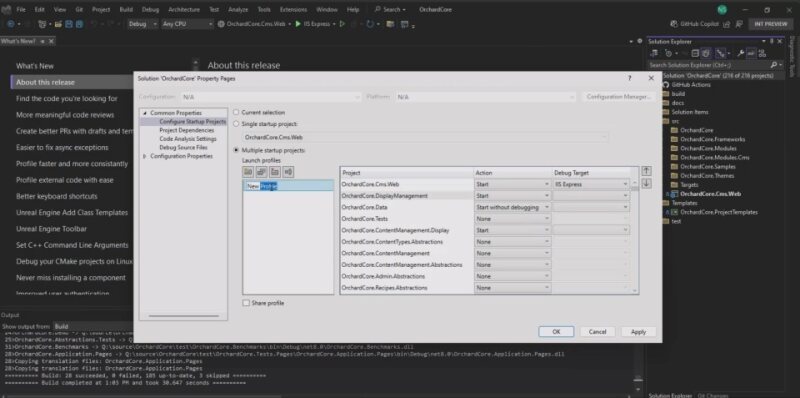Click Collapse All icon in Solution Explorer toolbar
The height and width of the screenshot is (398, 800).
click(695, 53)
